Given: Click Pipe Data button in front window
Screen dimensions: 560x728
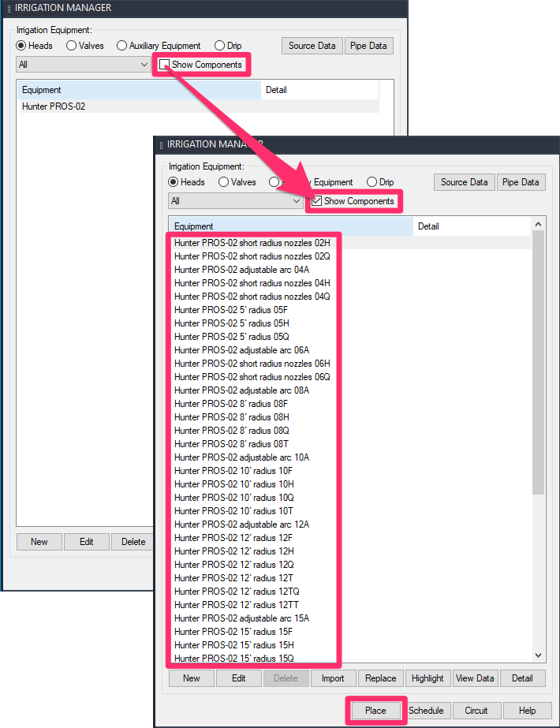Looking at the screenshot, I should click(521, 182).
